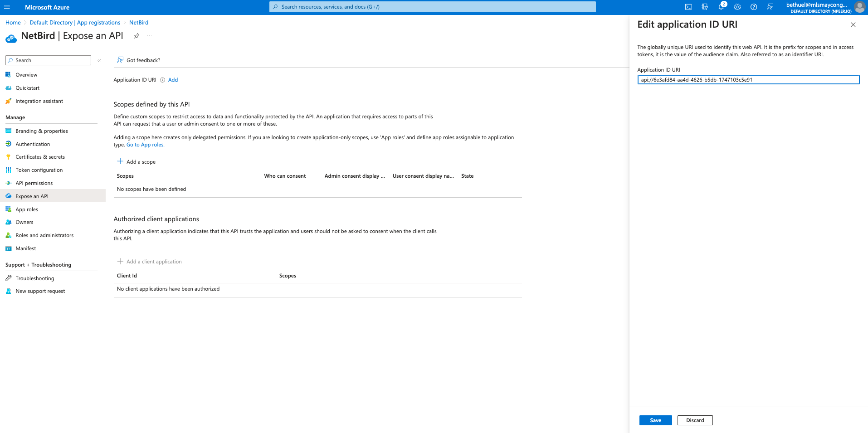Open Azure portal settings gear
The image size is (868, 433).
737,7
